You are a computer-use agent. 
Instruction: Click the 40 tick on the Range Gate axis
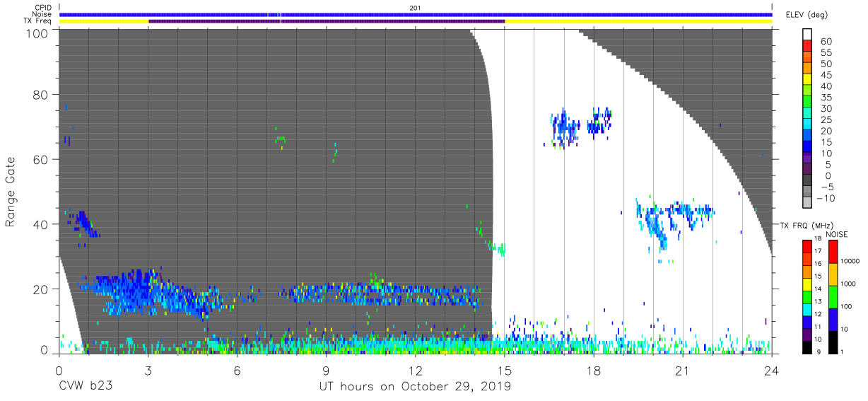coord(41,224)
